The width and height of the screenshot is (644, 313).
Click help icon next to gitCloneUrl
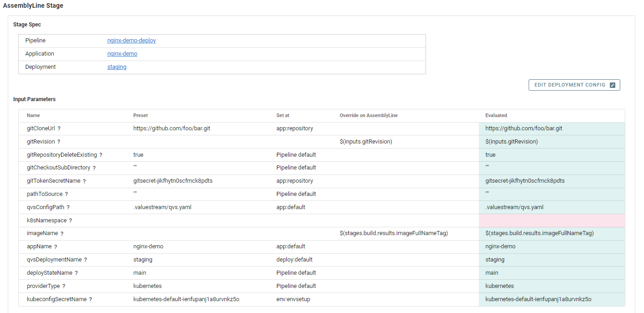tap(59, 129)
